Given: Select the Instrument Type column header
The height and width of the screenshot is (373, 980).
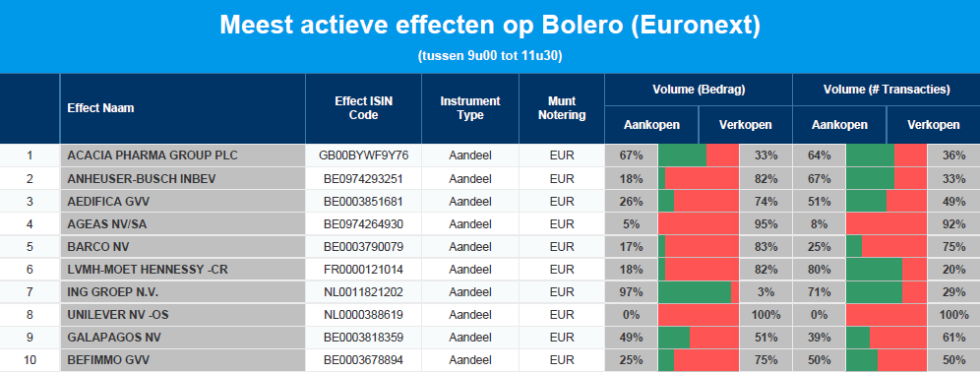Looking at the screenshot, I should [470, 108].
